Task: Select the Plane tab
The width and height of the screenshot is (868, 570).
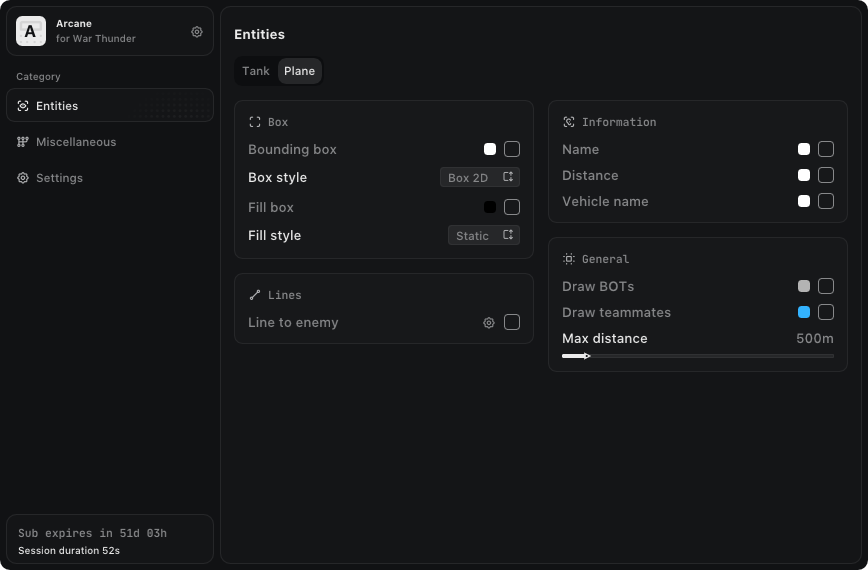Action: [x=299, y=71]
